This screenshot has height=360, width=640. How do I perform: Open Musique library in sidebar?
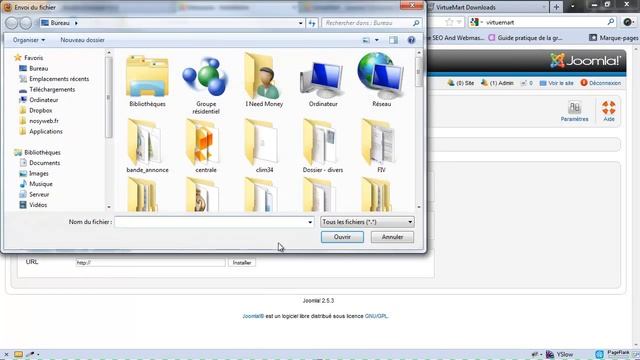click(x=41, y=184)
